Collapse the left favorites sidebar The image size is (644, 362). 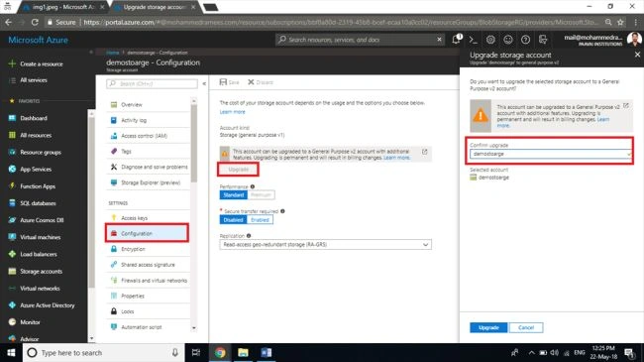[x=91, y=53]
